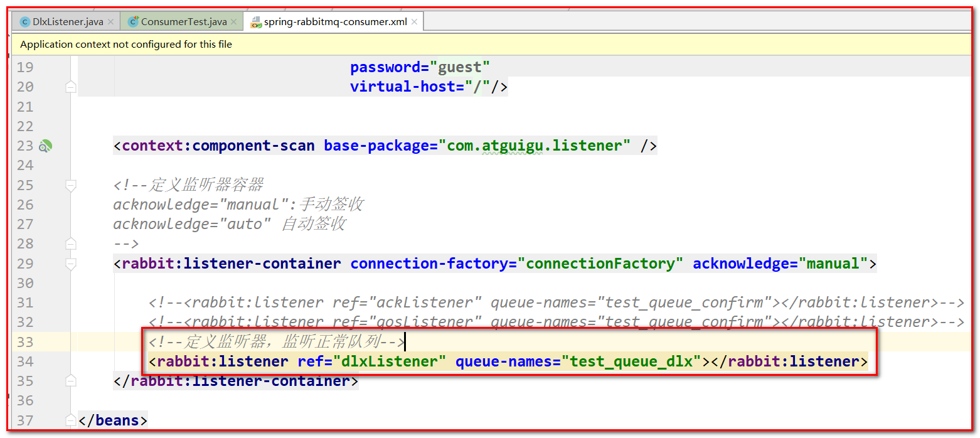This screenshot has height=438, width=980.
Task: Click the ConsumerTest.java test class icon
Action: [x=133, y=22]
